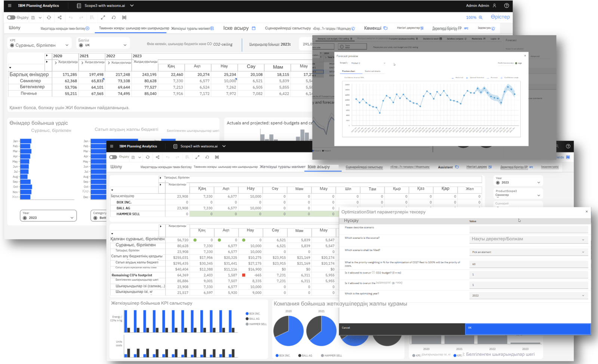Open optimizing year 2022 dropdown
Image resolution: width=598 pixels, height=364 pixels.
(528, 296)
